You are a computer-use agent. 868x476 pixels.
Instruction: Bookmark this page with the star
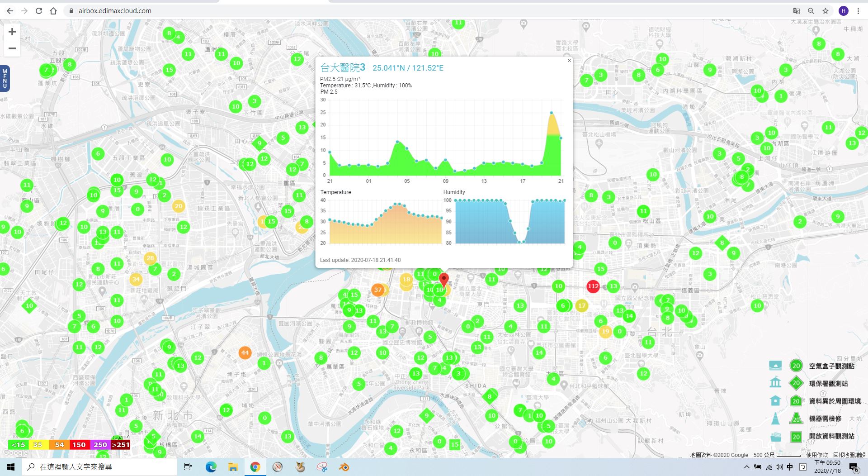pyautogui.click(x=826, y=11)
